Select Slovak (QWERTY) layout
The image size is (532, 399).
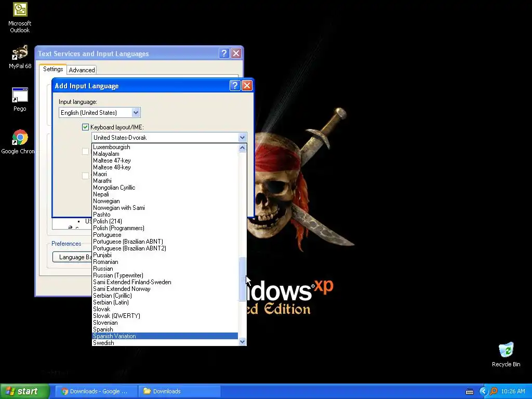165,316
